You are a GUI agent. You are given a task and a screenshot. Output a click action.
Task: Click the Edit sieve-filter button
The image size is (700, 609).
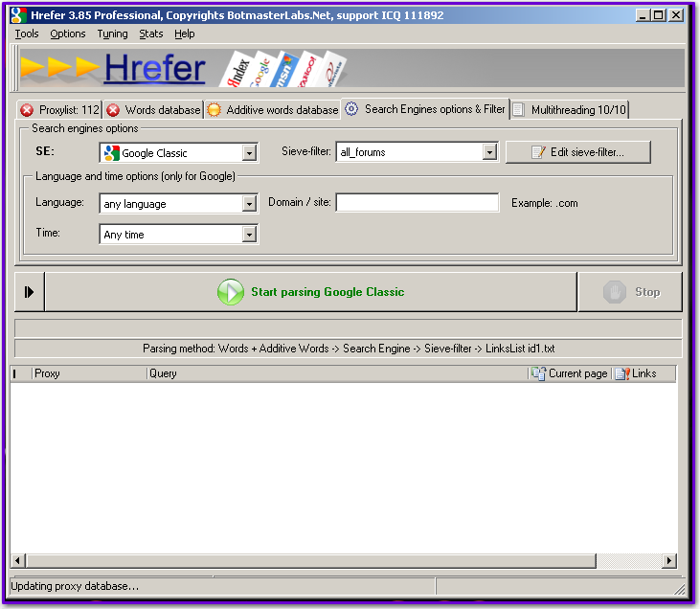click(578, 152)
